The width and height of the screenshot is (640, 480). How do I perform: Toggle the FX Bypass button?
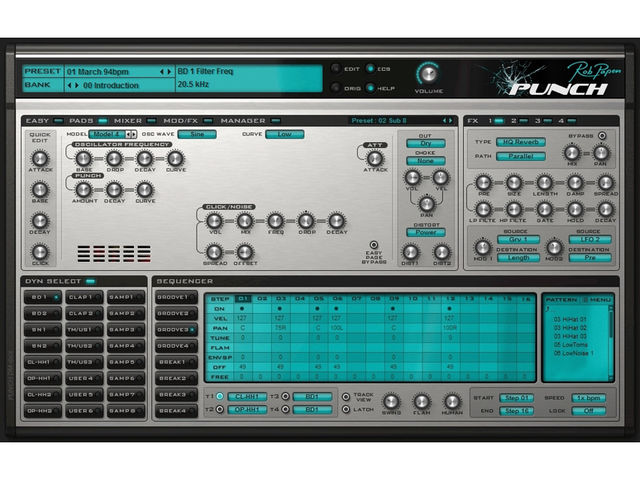(602, 136)
